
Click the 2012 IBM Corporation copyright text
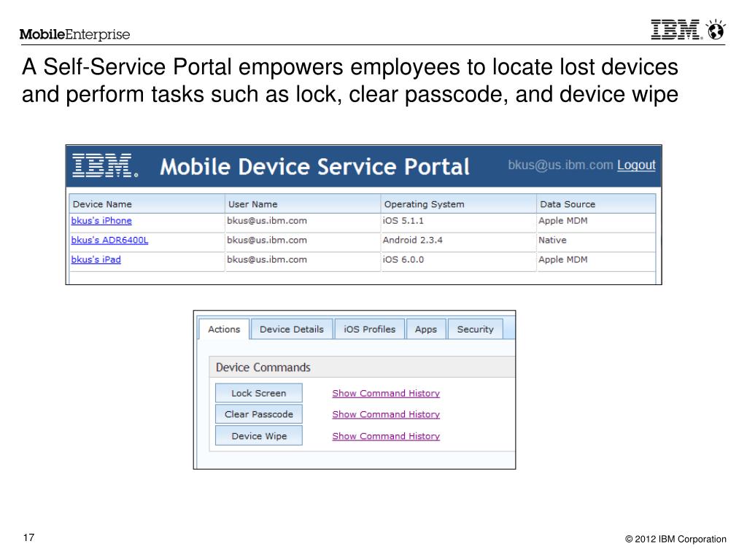pyautogui.click(x=676, y=539)
